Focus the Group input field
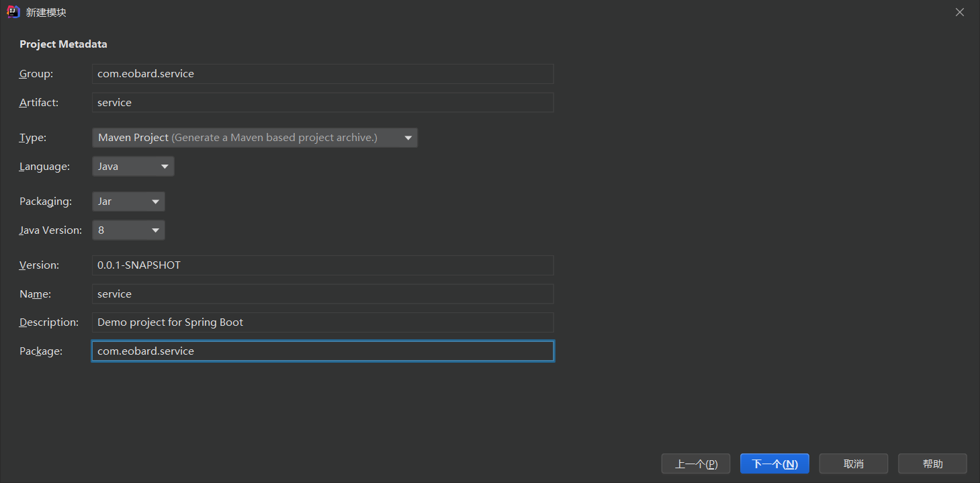The height and width of the screenshot is (483, 980). click(322, 74)
